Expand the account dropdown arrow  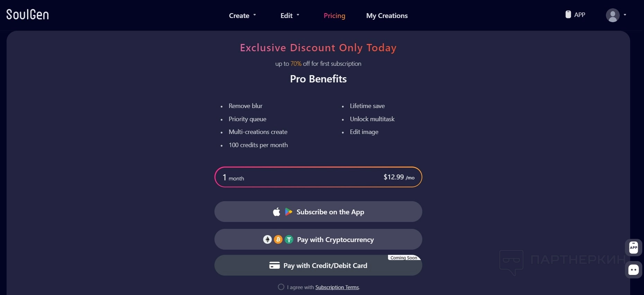click(625, 15)
